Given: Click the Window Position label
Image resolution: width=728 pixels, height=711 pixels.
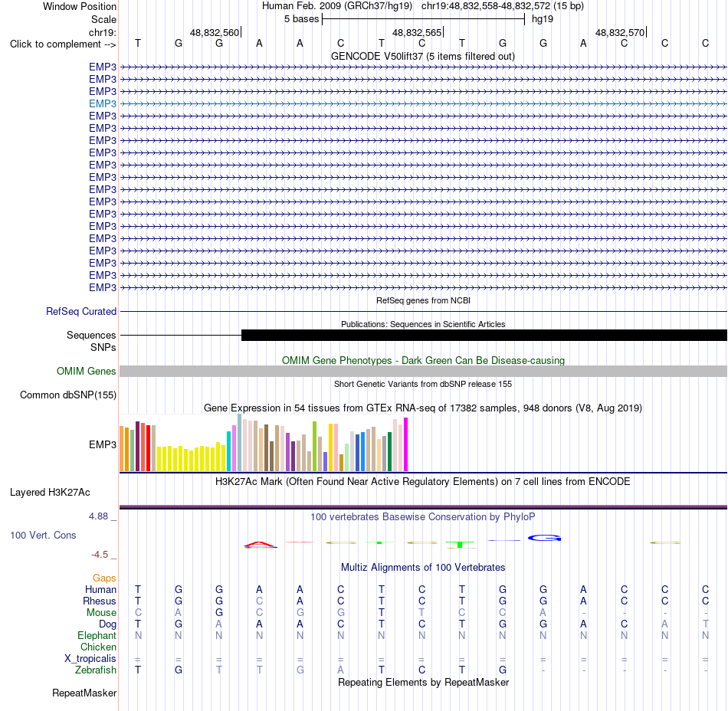Looking at the screenshot, I should coord(80,6).
